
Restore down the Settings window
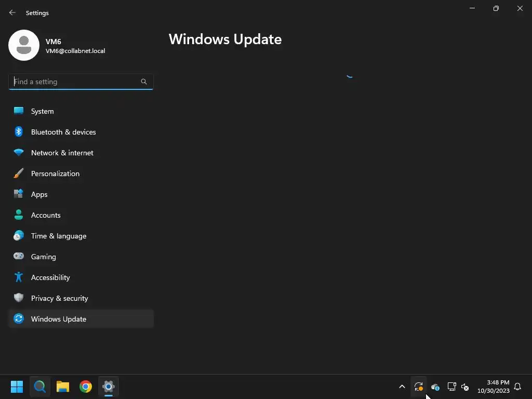point(496,8)
